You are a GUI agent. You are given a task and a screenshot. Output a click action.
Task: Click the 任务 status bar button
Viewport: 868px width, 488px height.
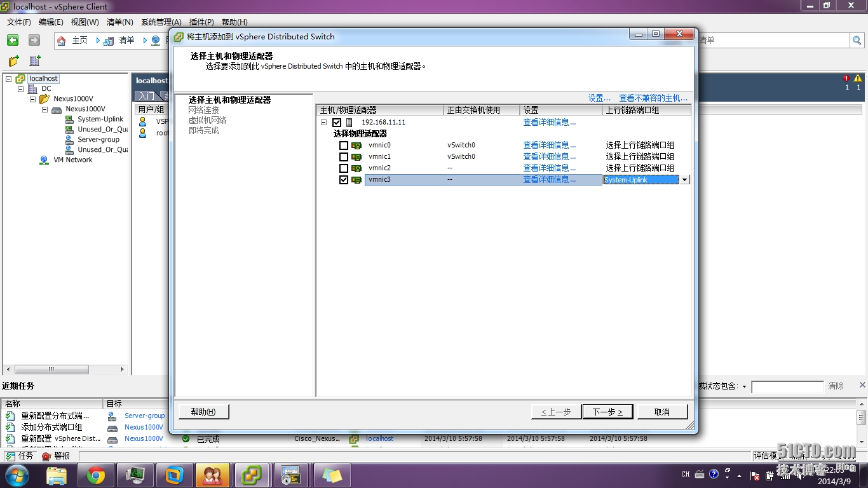pyautogui.click(x=20, y=456)
